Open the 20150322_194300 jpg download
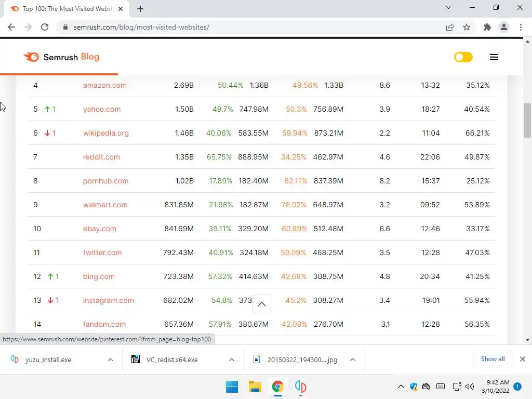 click(295, 360)
